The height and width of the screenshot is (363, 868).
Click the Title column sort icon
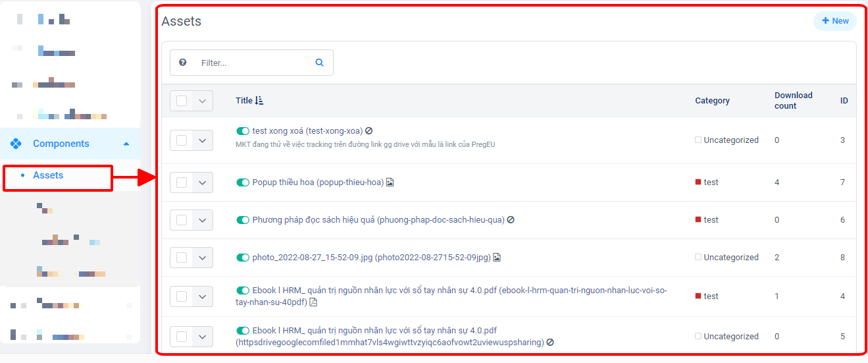(259, 101)
